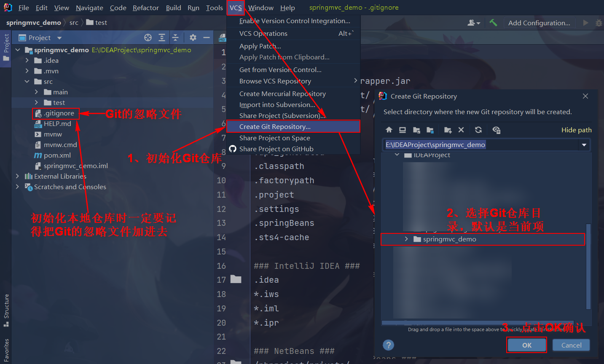The width and height of the screenshot is (604, 364).
Task: Click the Collapse All icon in Project panel
Action: (176, 37)
